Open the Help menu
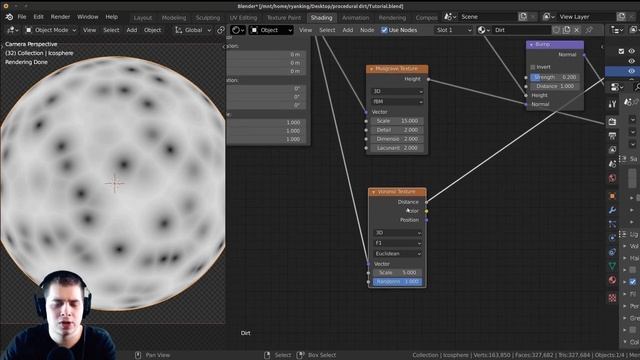 click(111, 17)
